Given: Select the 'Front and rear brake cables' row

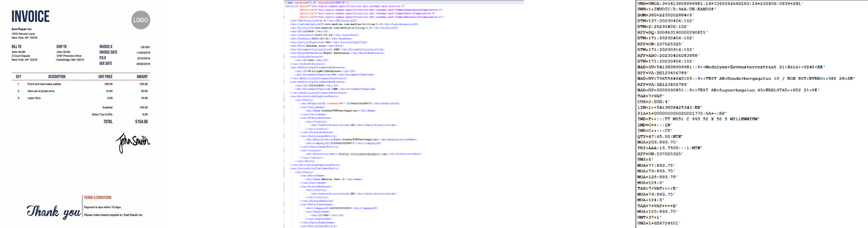Looking at the screenshot, I should pyautogui.click(x=44, y=84).
